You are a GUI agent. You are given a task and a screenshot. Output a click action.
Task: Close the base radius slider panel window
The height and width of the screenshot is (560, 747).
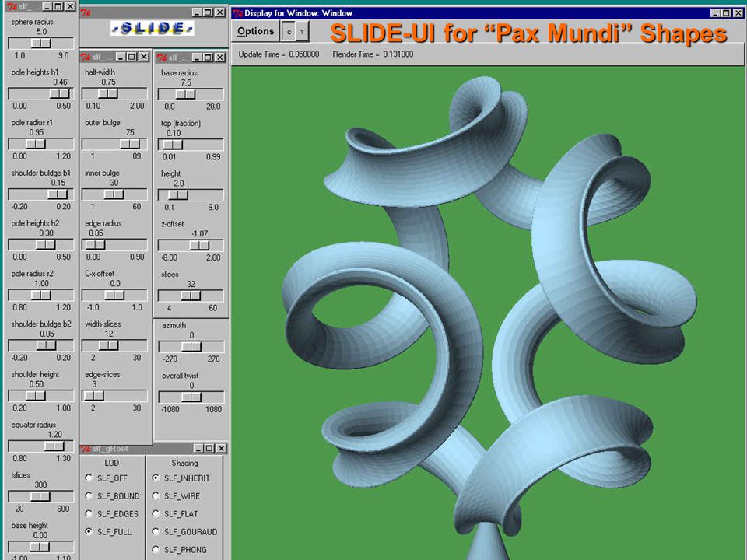click(x=219, y=58)
